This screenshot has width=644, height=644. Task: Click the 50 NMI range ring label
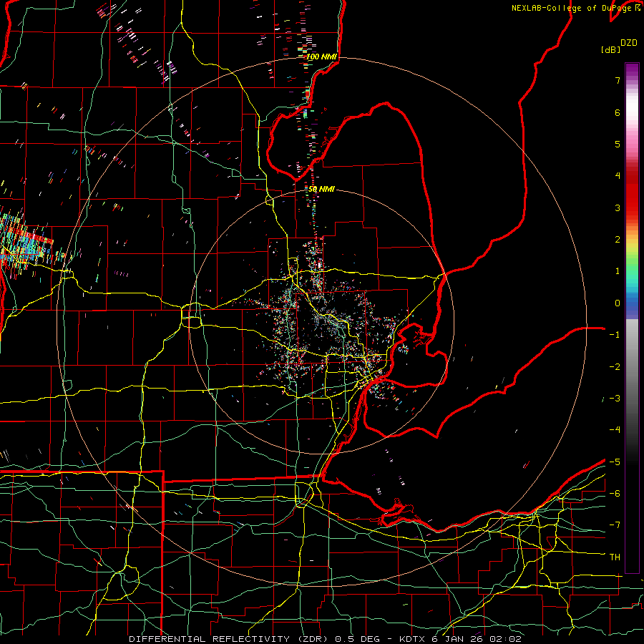pyautogui.click(x=321, y=189)
